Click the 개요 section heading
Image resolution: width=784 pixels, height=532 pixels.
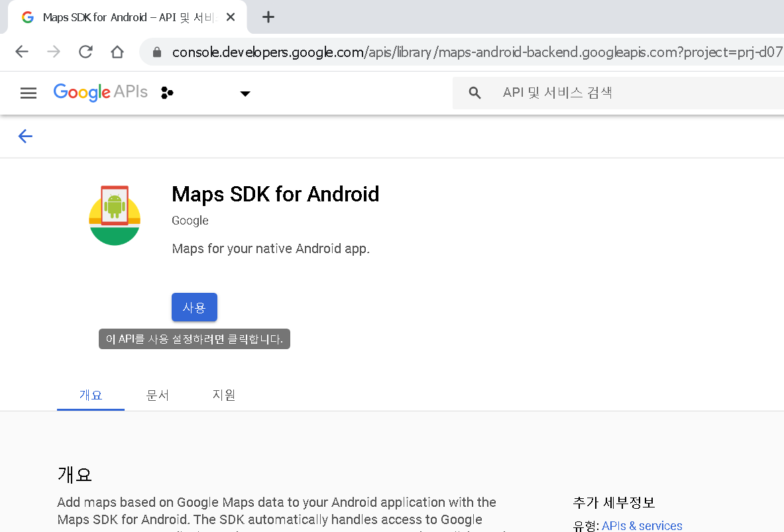point(74,474)
